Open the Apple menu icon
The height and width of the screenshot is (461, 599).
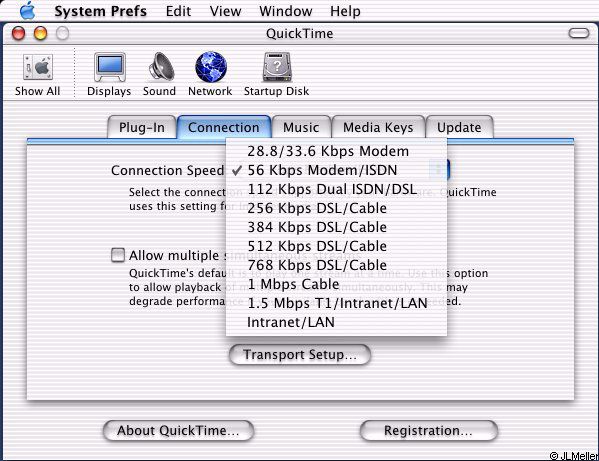point(28,10)
